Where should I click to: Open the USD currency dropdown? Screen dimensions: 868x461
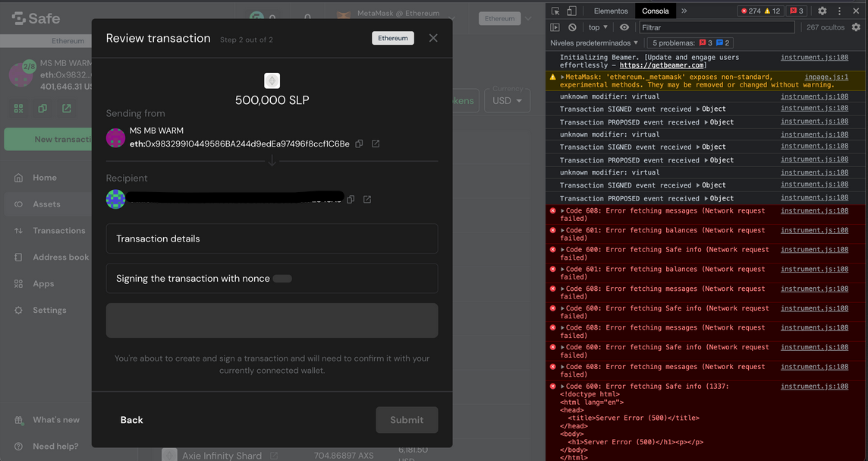(507, 100)
